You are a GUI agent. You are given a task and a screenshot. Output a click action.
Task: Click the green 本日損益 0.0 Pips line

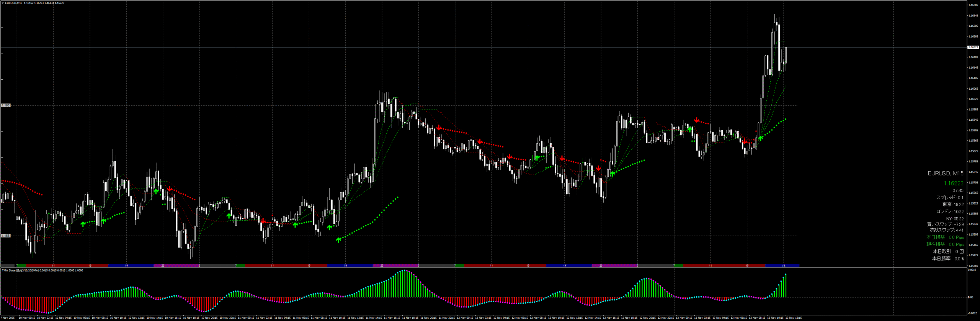pos(945,237)
